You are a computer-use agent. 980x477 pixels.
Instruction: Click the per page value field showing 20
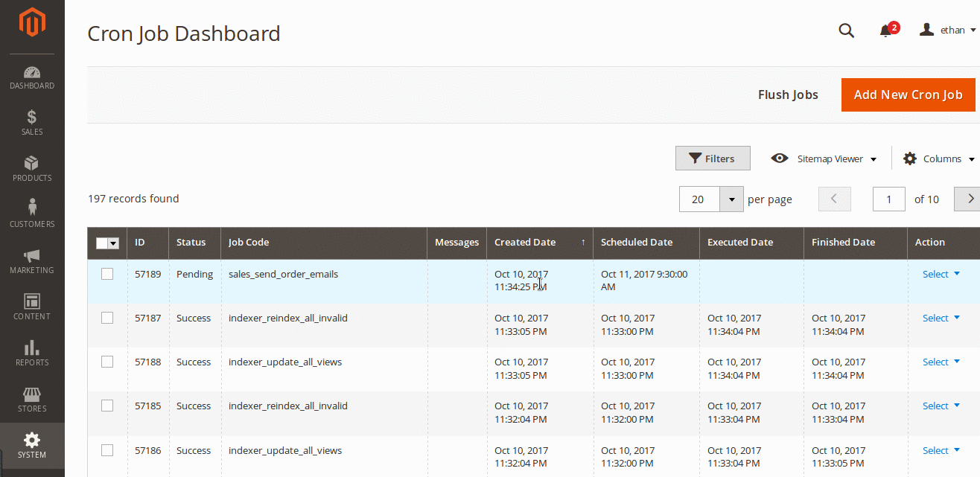point(699,199)
